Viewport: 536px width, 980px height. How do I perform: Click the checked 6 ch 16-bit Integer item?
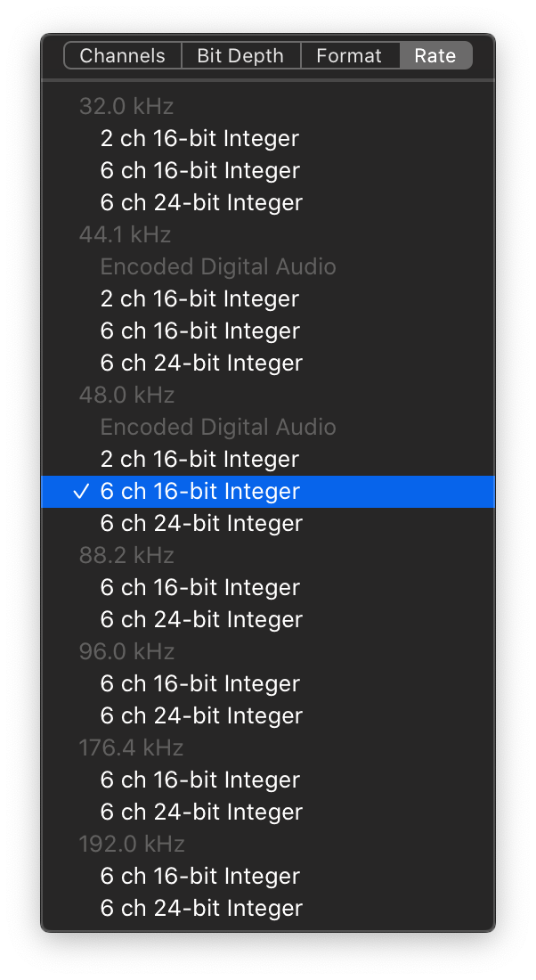[199, 491]
